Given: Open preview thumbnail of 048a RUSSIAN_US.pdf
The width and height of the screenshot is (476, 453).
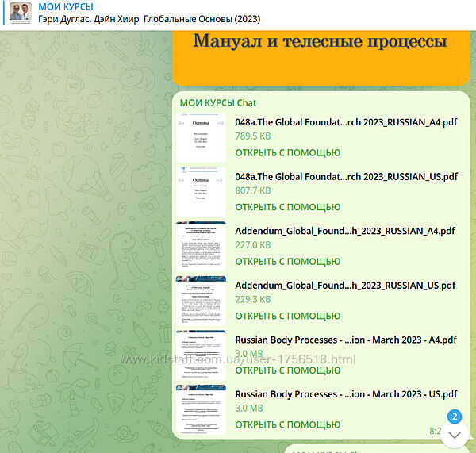Looking at the screenshot, I should tap(201, 192).
